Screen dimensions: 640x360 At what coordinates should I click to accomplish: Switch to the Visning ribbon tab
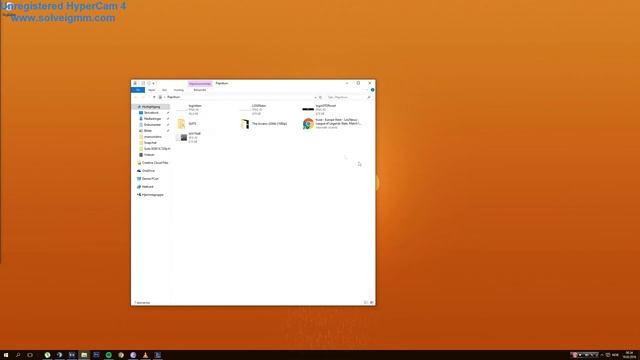coord(179,90)
